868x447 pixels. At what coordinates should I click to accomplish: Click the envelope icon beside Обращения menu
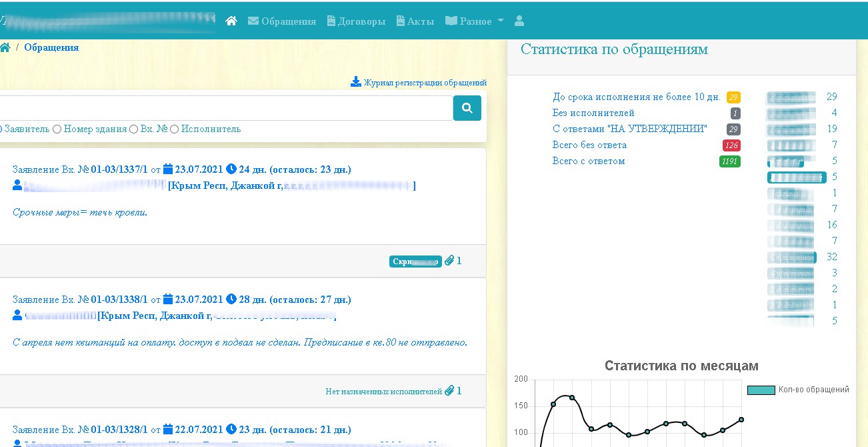(253, 21)
